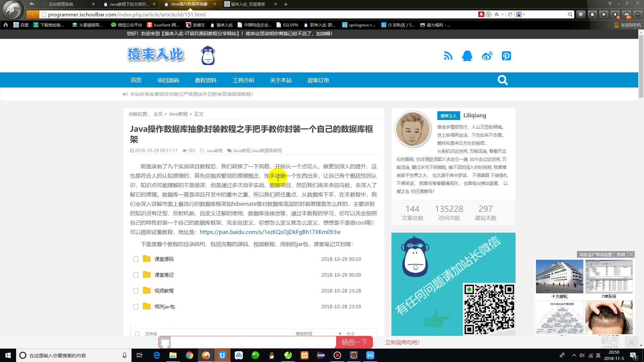
Task: Click the browser home icon in bookmarks bar
Action: point(6,25)
